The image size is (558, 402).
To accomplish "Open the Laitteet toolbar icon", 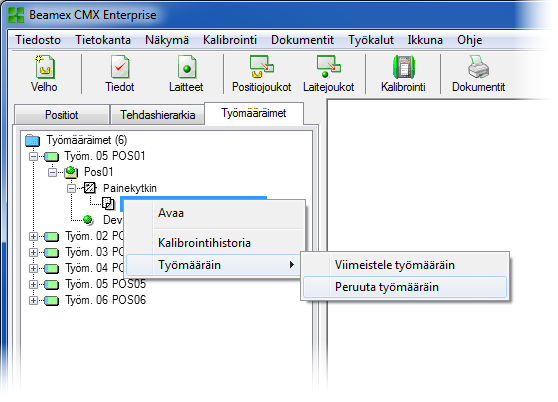I will (187, 67).
